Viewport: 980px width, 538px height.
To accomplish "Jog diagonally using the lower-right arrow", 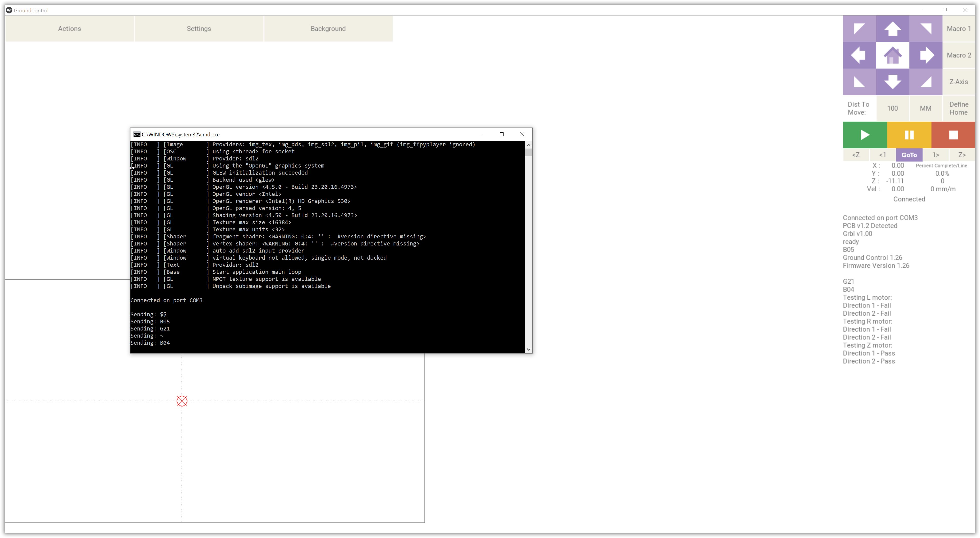I will tap(925, 81).
